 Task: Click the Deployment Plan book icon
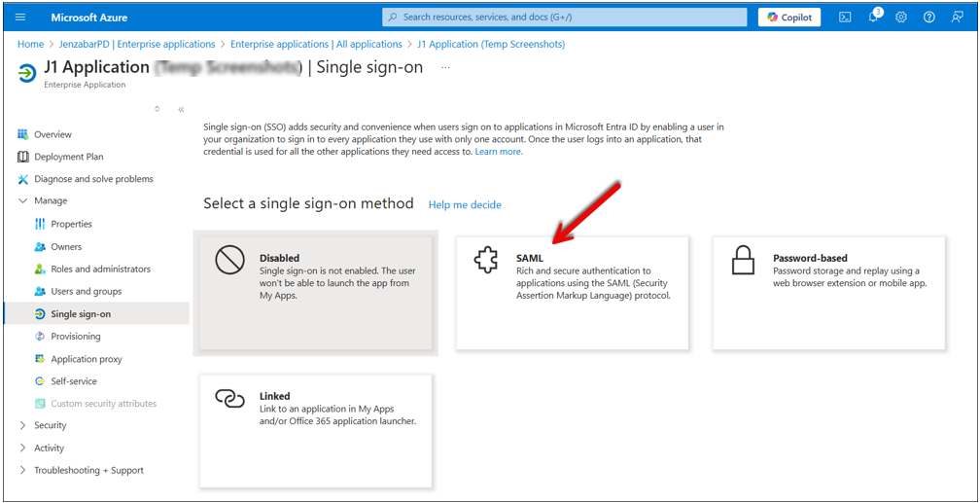pyautogui.click(x=23, y=157)
